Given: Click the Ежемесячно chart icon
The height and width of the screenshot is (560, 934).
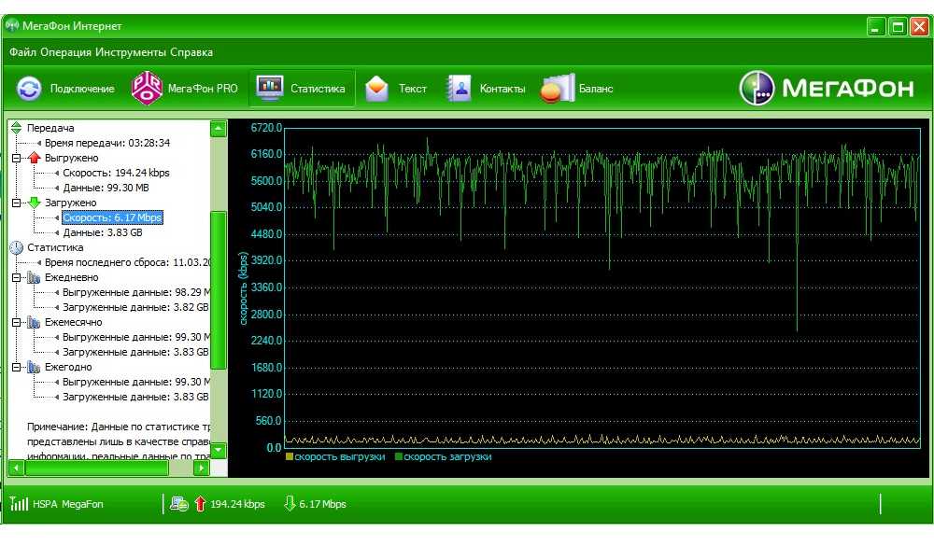Looking at the screenshot, I should point(34,322).
